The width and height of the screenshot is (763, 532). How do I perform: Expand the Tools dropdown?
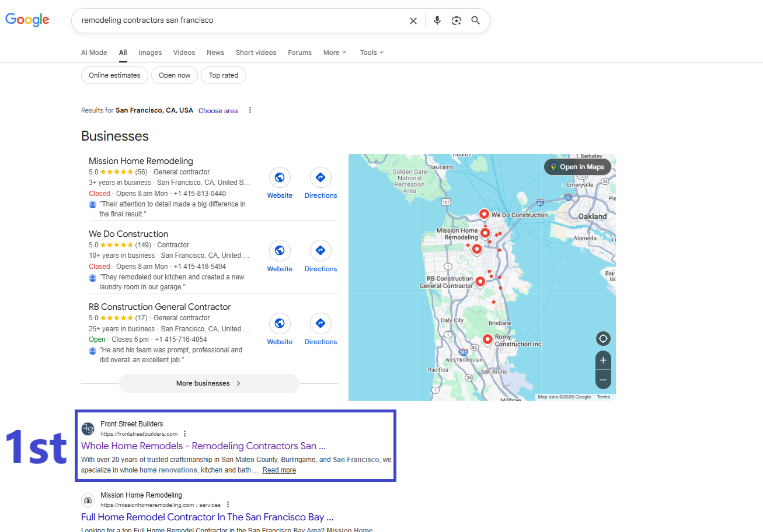point(371,52)
